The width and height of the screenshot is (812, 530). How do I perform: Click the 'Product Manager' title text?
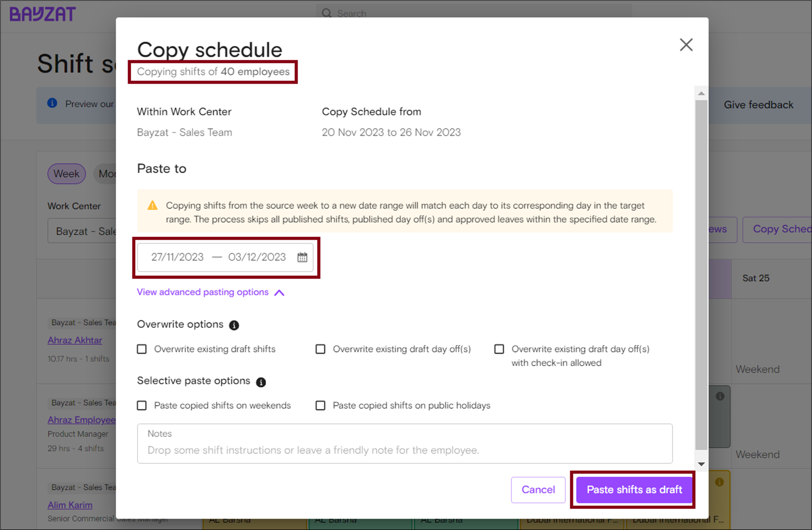[x=78, y=434]
